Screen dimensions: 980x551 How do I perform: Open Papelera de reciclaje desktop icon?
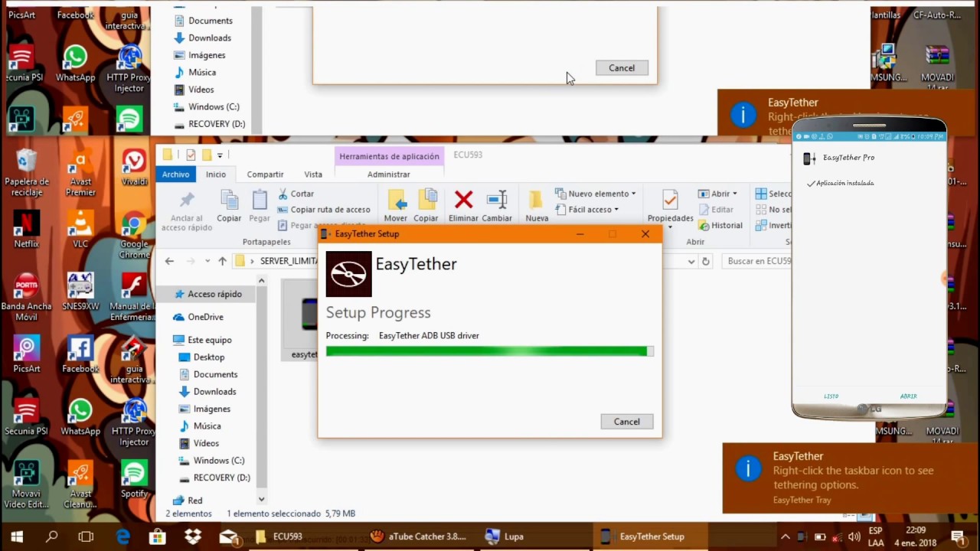(27, 173)
